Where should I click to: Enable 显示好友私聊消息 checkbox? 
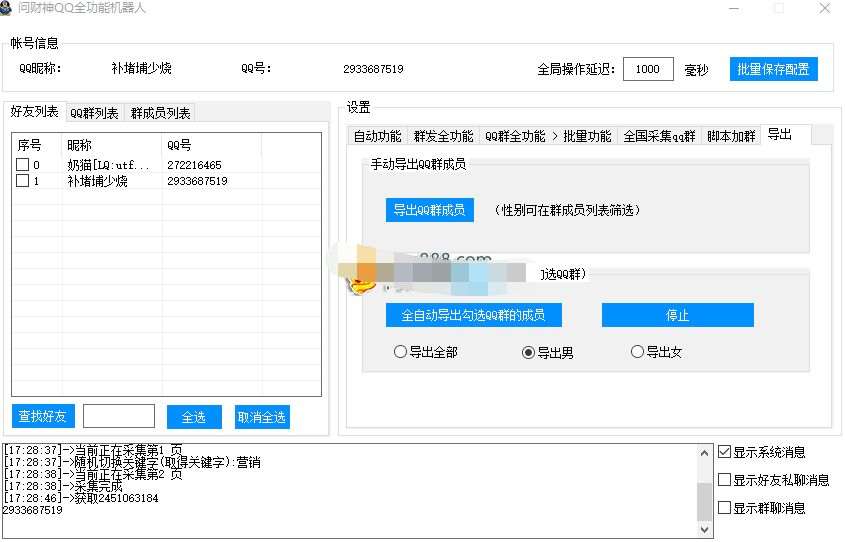[724, 480]
